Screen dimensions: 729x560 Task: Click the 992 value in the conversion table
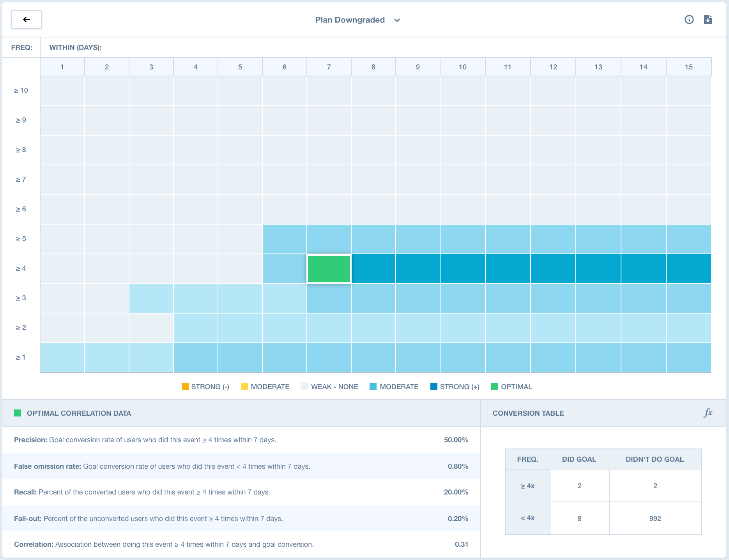[x=655, y=519]
